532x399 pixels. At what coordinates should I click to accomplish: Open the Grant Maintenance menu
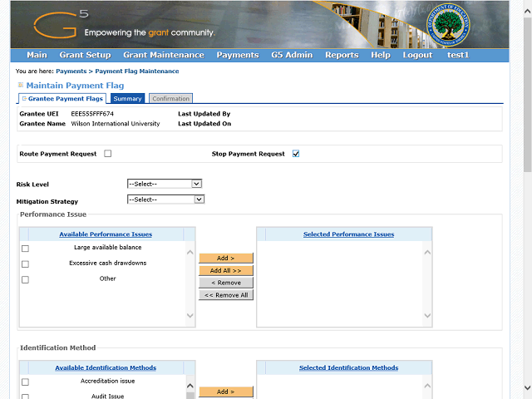tap(163, 55)
